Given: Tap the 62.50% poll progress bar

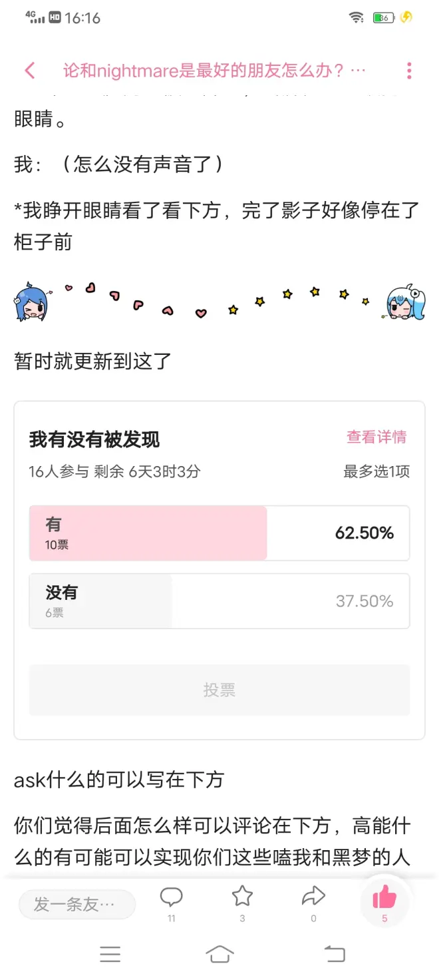Looking at the screenshot, I should click(x=148, y=533).
